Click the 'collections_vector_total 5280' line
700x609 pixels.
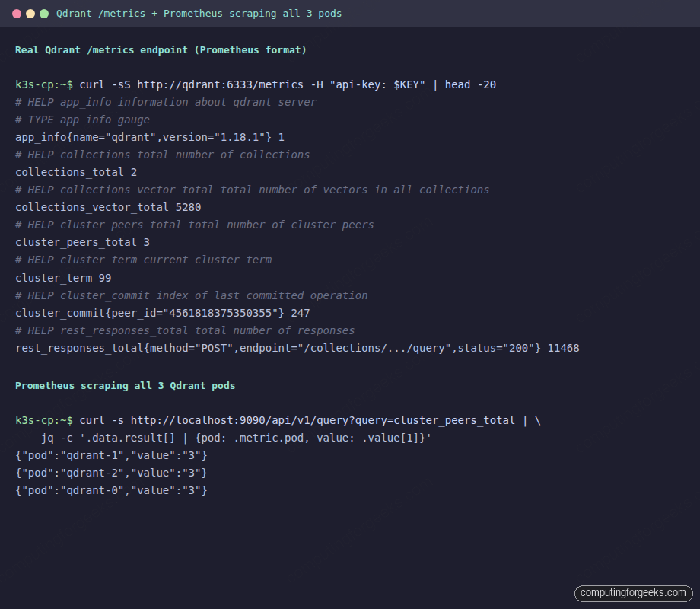click(x=108, y=207)
